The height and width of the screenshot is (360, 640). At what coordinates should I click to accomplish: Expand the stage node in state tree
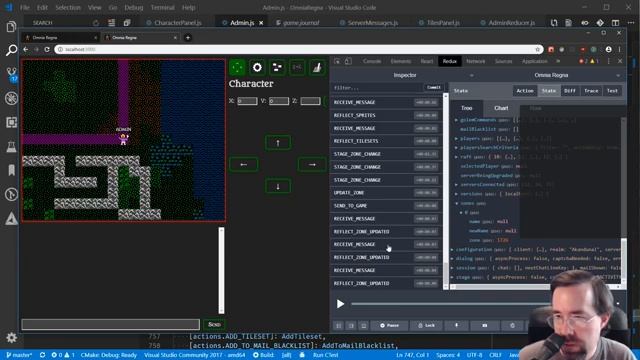pyautogui.click(x=452, y=277)
